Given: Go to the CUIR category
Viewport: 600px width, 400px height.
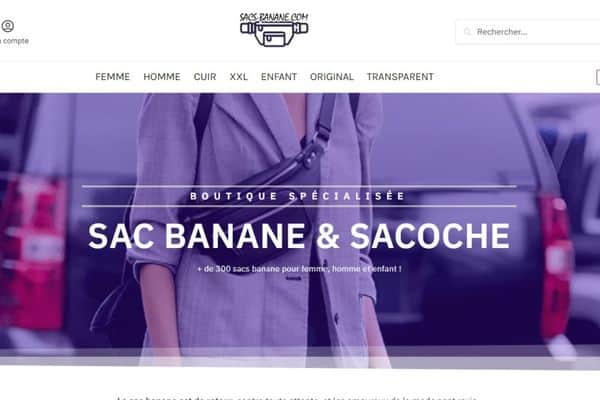Looking at the screenshot, I should pyautogui.click(x=205, y=77).
